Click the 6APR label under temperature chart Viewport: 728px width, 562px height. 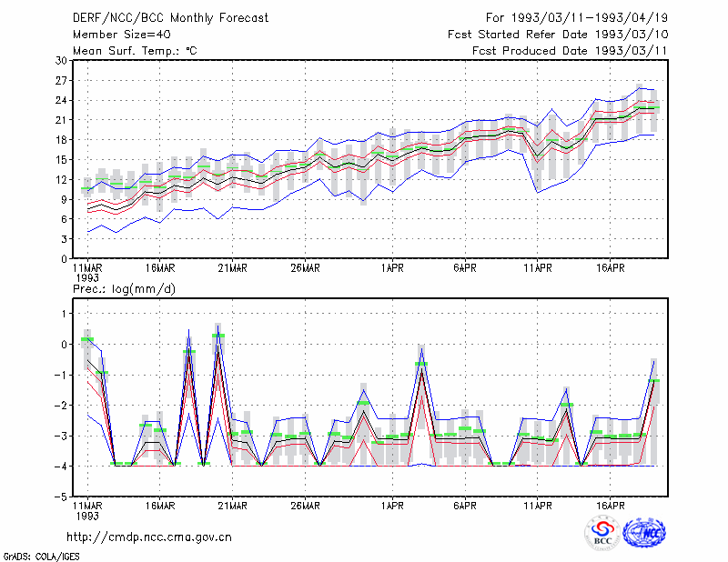pos(465,268)
